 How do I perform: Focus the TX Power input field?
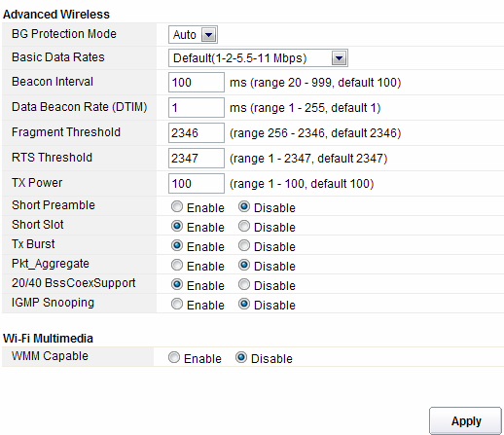(x=197, y=183)
